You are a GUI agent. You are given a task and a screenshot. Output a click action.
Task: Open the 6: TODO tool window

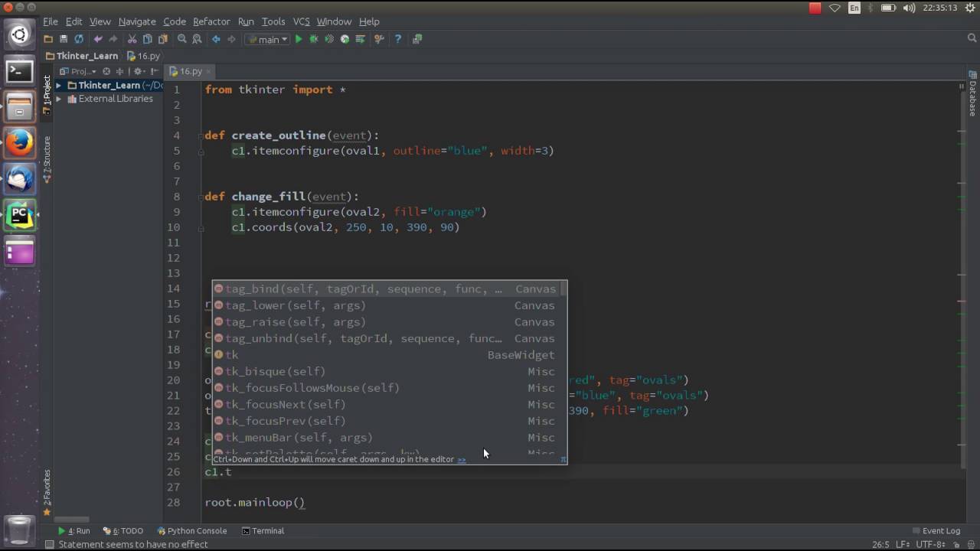(122, 530)
